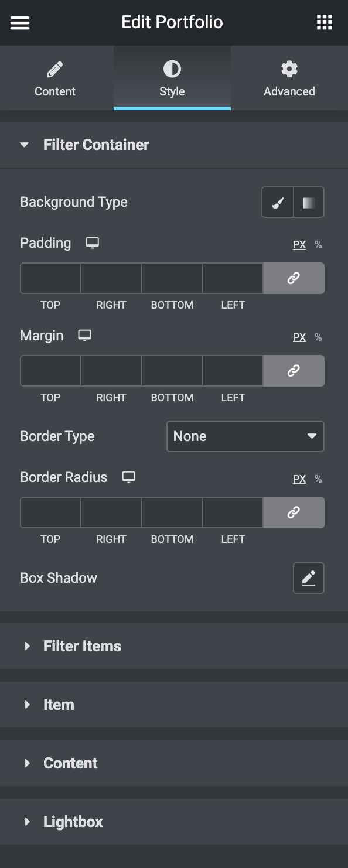Unlink the Padding values

pyautogui.click(x=294, y=278)
